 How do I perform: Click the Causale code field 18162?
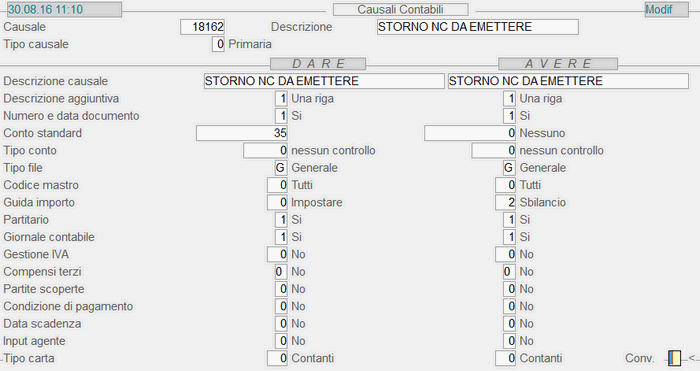click(202, 27)
